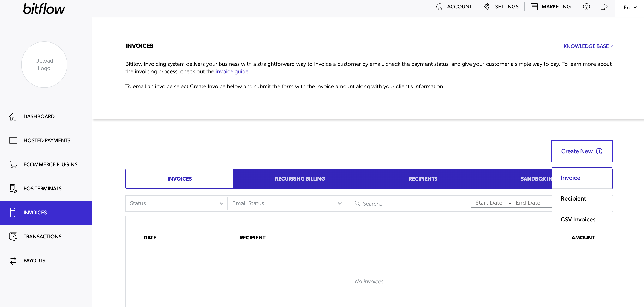Click the Create New button
The width and height of the screenshot is (644, 307).
pyautogui.click(x=582, y=151)
